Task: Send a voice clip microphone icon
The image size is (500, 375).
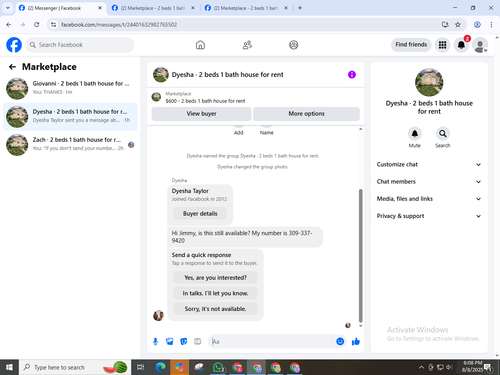Action: (155, 341)
